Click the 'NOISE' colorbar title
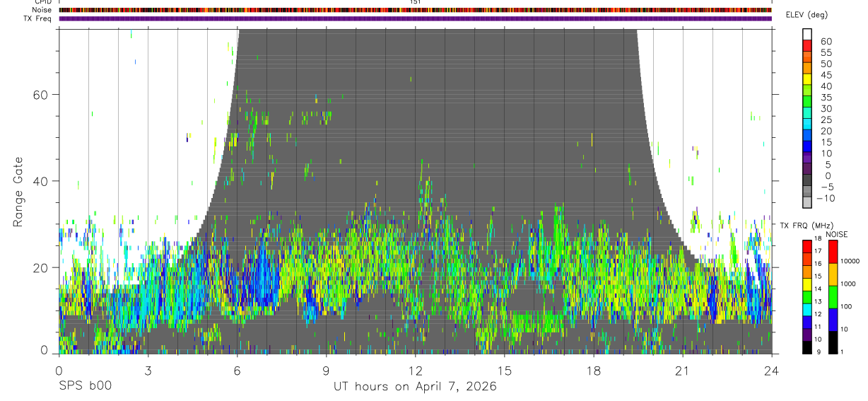 835,234
